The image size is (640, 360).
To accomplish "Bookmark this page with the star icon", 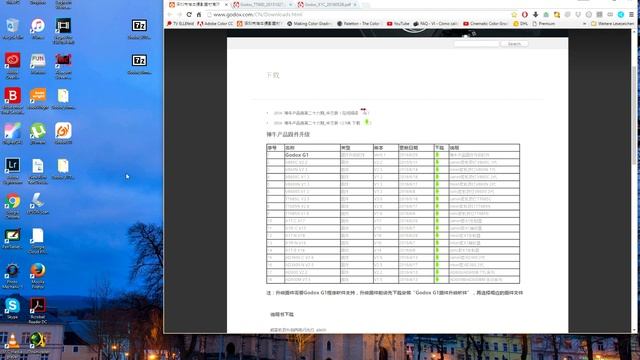I will point(514,14).
